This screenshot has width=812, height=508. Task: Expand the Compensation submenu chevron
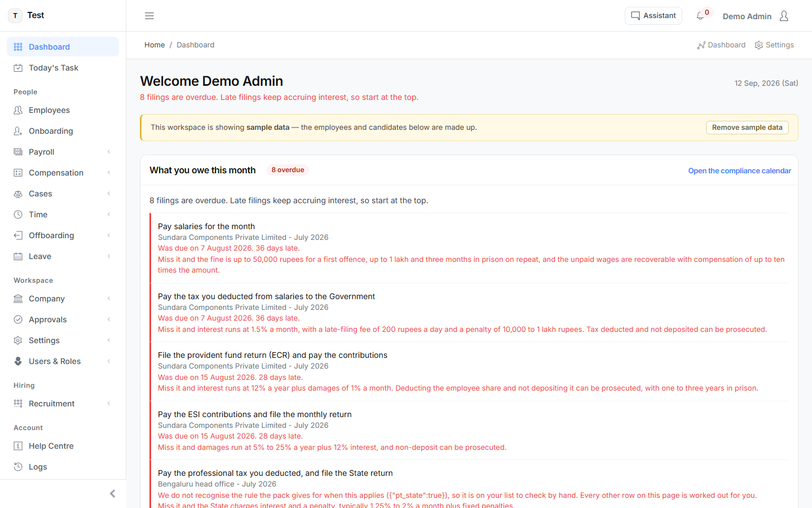pyautogui.click(x=109, y=173)
